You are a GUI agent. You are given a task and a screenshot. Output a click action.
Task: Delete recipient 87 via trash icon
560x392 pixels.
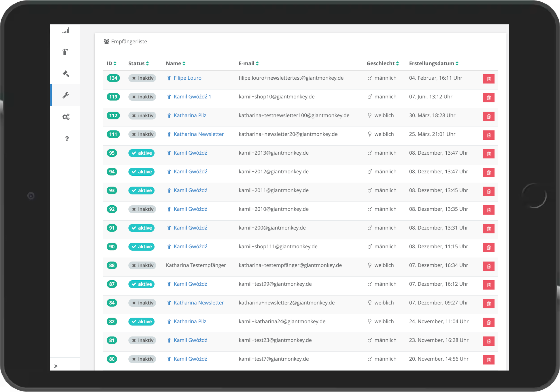tap(488, 285)
